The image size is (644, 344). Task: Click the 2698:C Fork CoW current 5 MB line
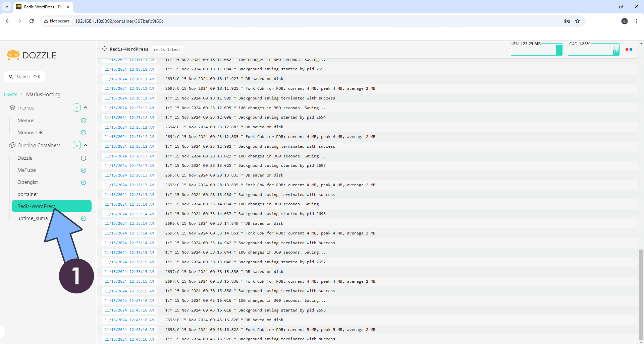click(270, 330)
